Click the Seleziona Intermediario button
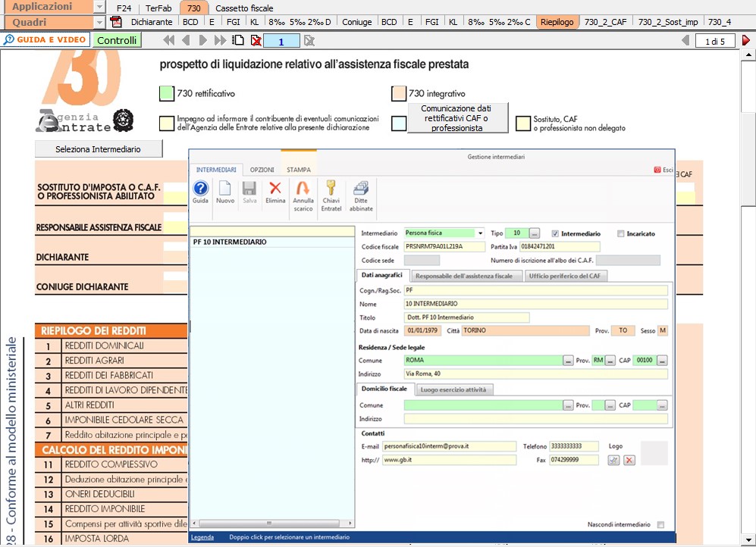756x547 pixels. click(99, 149)
